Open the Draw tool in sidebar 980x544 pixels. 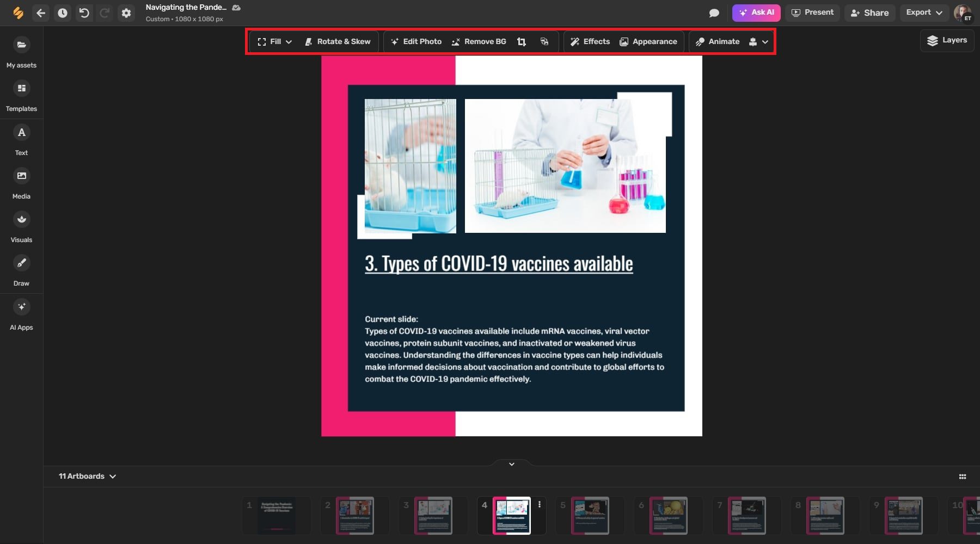click(22, 270)
